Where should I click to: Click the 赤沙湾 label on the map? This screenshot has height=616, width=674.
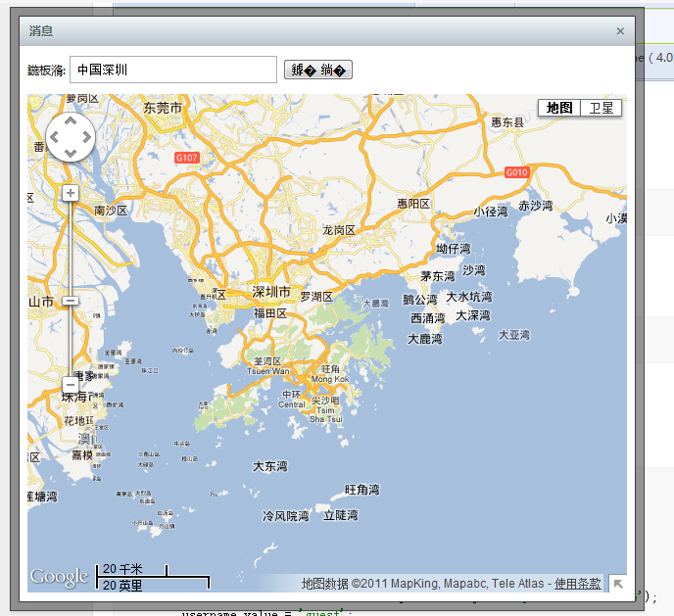click(536, 206)
